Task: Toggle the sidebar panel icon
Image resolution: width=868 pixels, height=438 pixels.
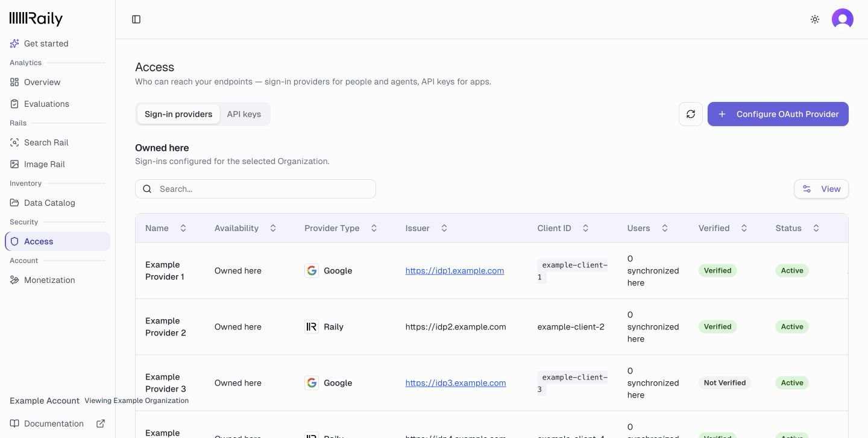Action: click(136, 19)
